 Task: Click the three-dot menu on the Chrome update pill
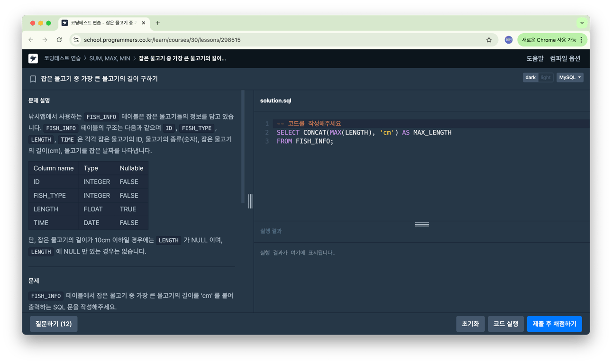(581, 40)
